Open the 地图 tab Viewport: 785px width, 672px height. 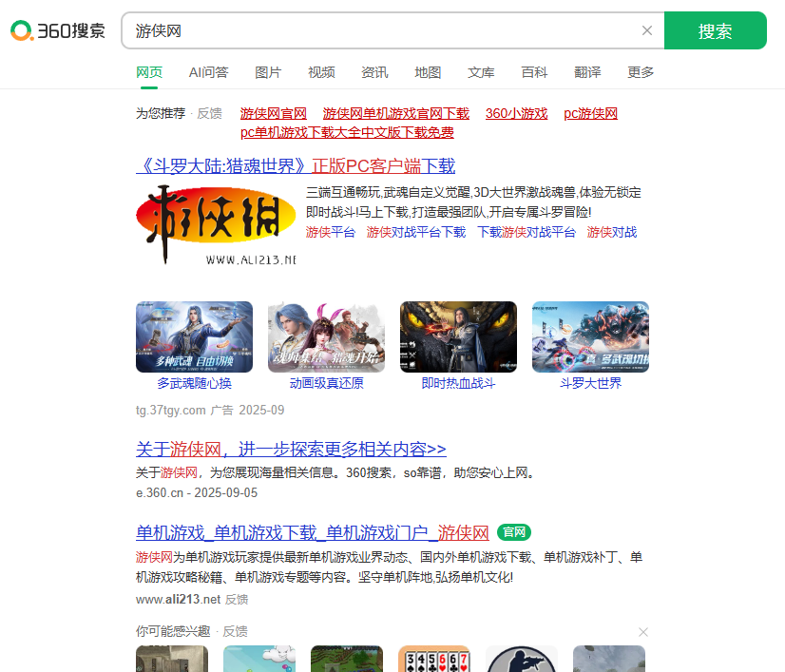click(428, 72)
